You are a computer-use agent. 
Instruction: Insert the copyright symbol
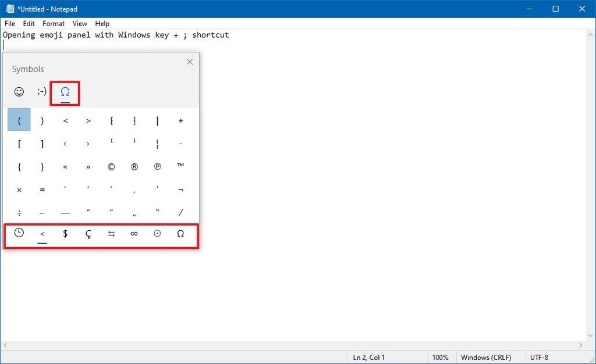[x=111, y=166]
